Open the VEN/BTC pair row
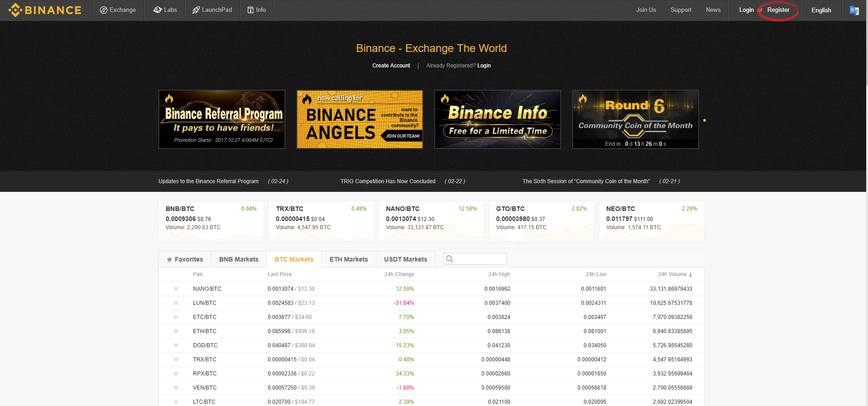 [431, 388]
